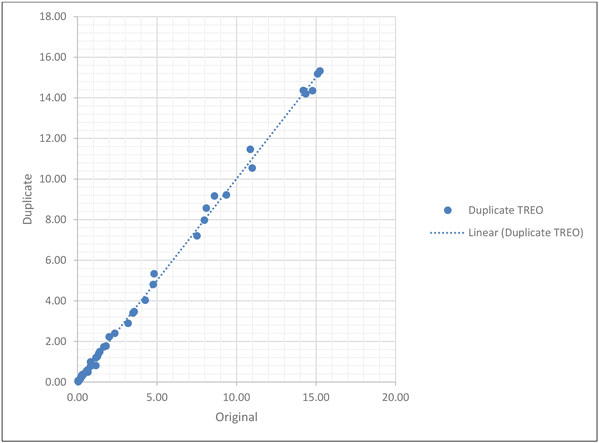This screenshot has height=443, width=599.
Task: Click the Original horizontal axis title
Action: (236, 417)
